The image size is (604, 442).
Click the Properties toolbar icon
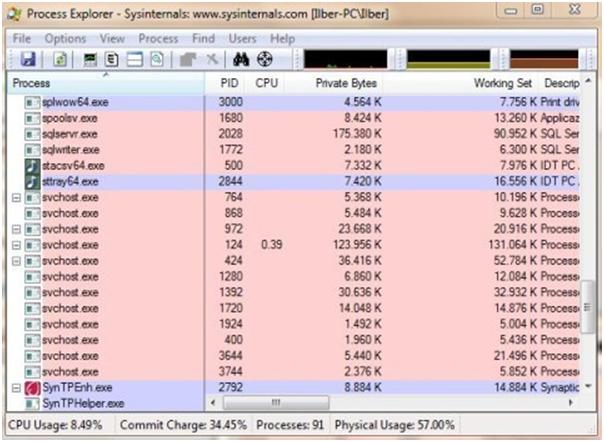click(x=188, y=59)
